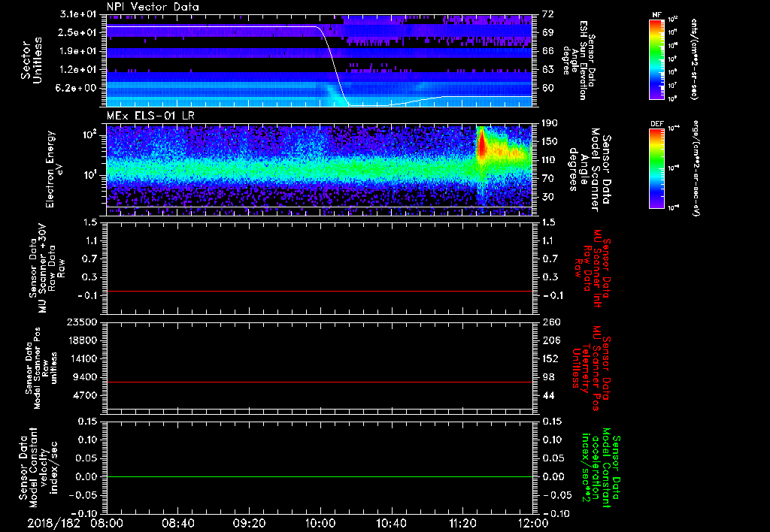Select the 11:20 time axis label
The image size is (770, 532).
pos(462,522)
